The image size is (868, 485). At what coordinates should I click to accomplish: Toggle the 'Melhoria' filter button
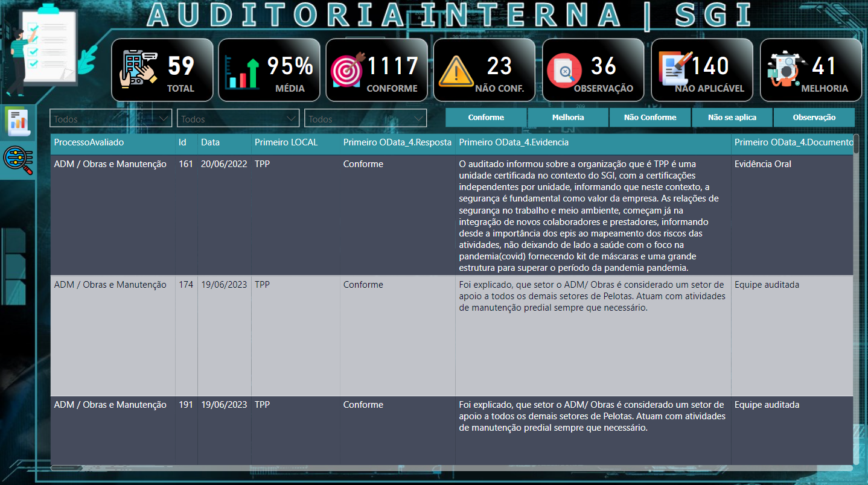pyautogui.click(x=568, y=118)
